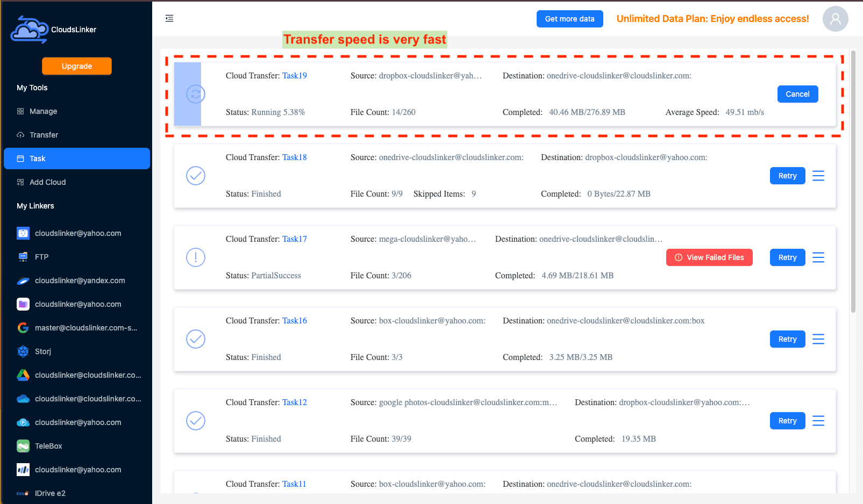The height and width of the screenshot is (504, 863).
Task: Open the Transfer menu item
Action: [x=77, y=135]
